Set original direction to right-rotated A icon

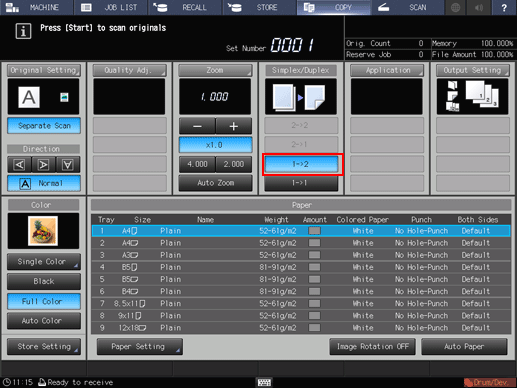[x=44, y=165]
